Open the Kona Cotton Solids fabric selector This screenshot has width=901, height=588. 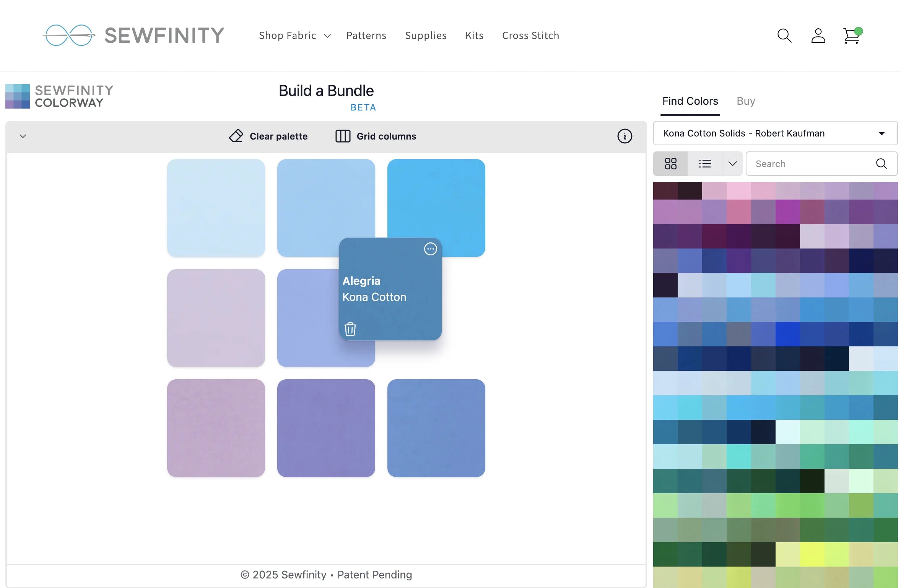pyautogui.click(x=775, y=133)
